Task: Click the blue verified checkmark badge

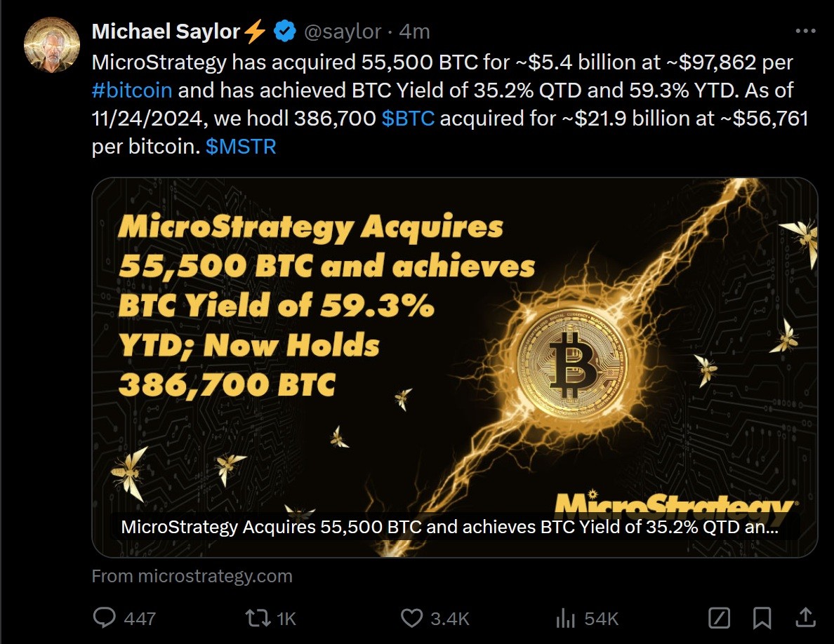Action: pos(284,32)
